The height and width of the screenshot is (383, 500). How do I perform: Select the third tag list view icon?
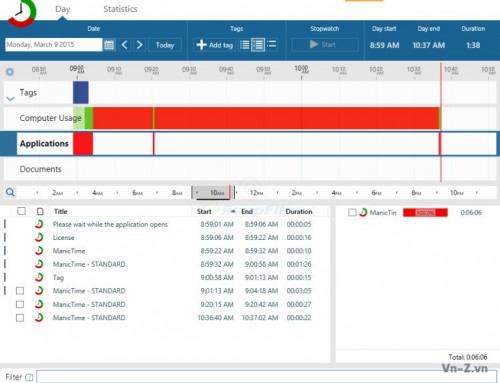(272, 44)
